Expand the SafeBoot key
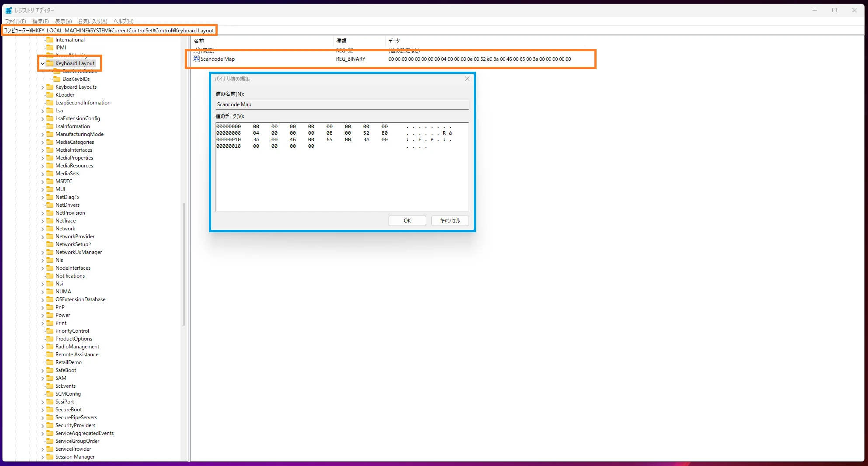 pyautogui.click(x=42, y=370)
